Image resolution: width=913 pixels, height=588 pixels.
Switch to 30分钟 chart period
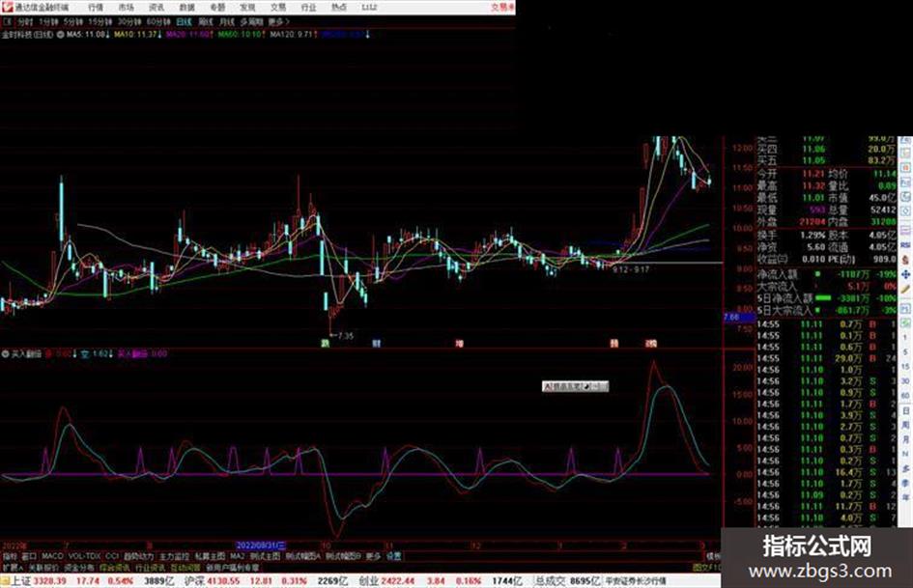coord(128,21)
